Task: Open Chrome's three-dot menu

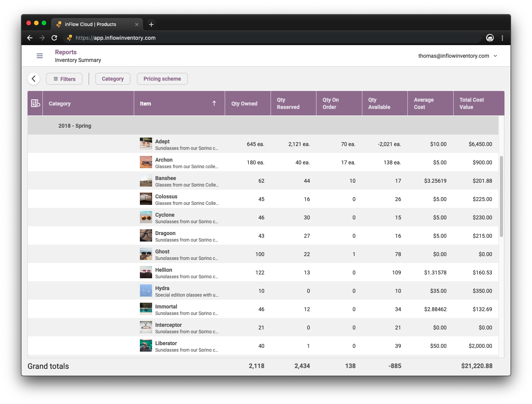Action: click(503, 38)
